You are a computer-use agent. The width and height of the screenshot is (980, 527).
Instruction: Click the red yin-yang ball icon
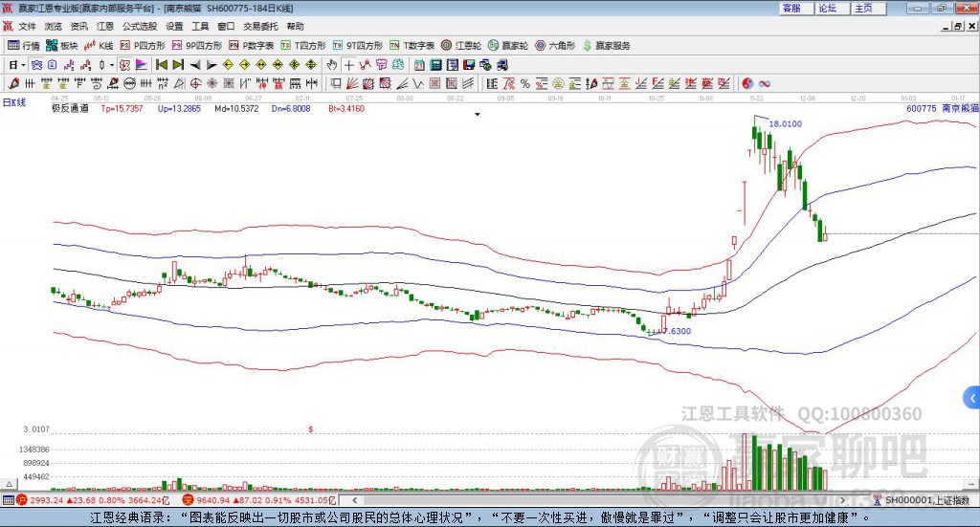[x=747, y=83]
